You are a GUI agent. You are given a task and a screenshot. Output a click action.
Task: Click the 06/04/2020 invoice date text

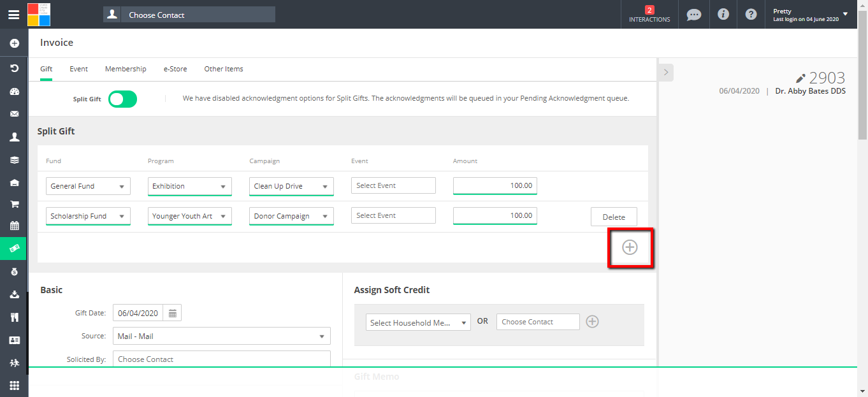[739, 91]
